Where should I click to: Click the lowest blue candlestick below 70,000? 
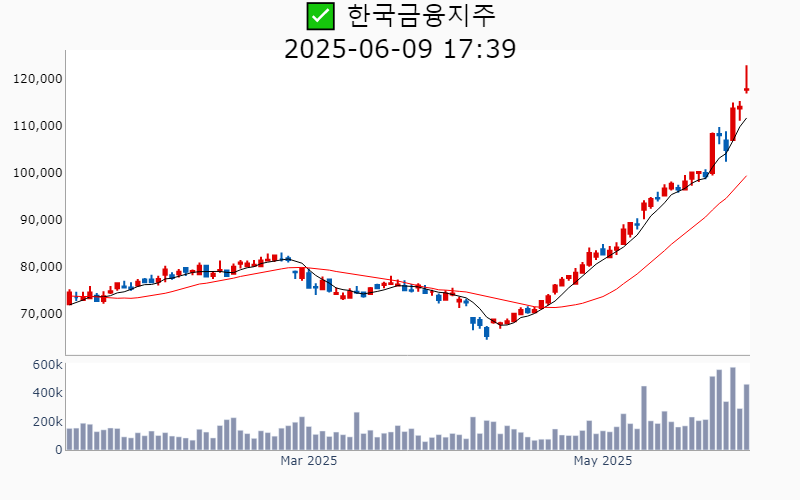[487, 332]
